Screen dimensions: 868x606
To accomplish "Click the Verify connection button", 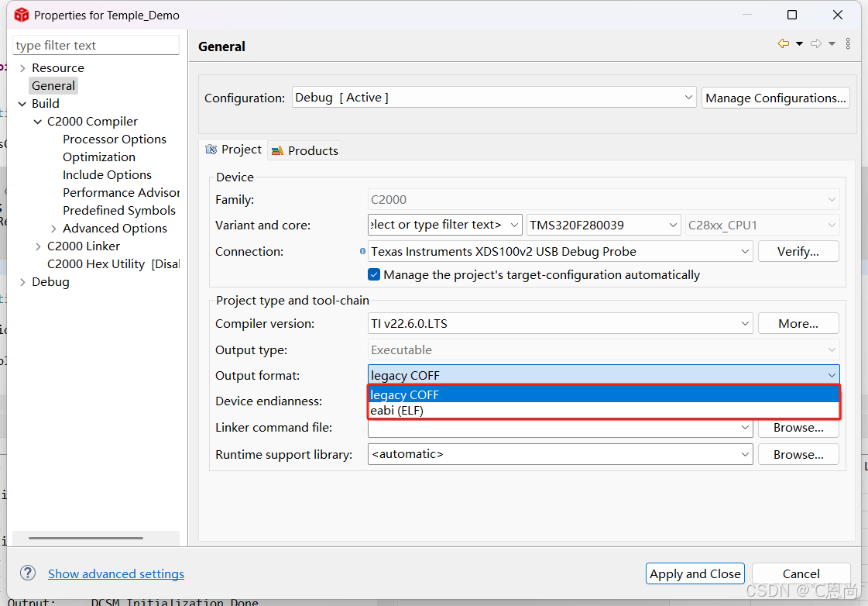I will (798, 252).
